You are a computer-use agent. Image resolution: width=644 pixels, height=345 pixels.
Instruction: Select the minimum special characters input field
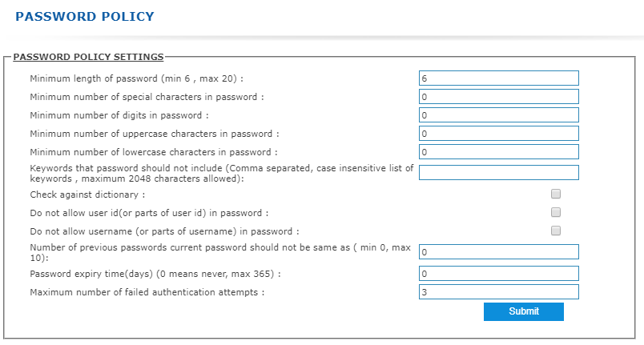498,97
